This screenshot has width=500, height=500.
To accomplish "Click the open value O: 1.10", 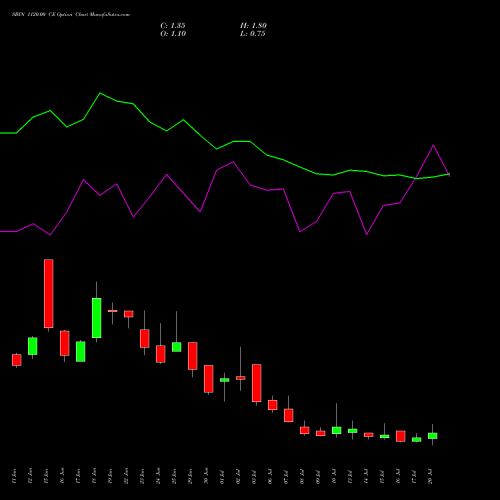I will tap(173, 34).
